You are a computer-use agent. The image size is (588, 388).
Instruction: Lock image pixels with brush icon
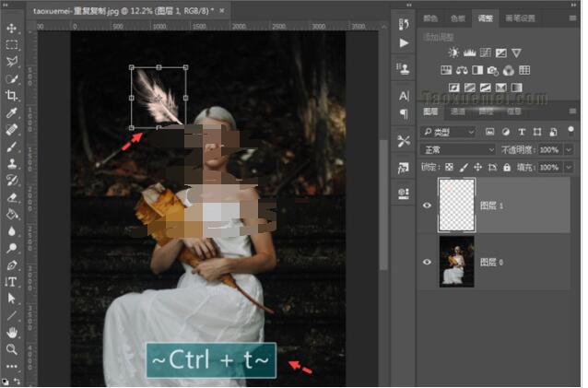tap(464, 168)
